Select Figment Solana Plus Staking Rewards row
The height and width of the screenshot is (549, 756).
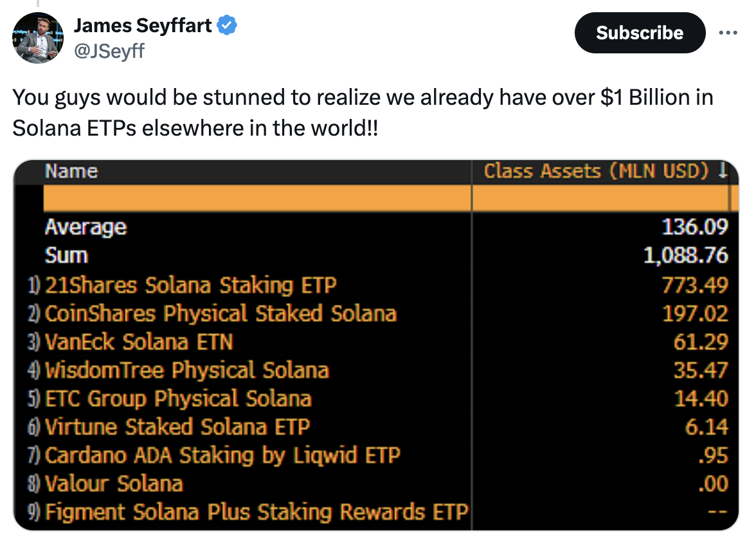click(x=256, y=512)
